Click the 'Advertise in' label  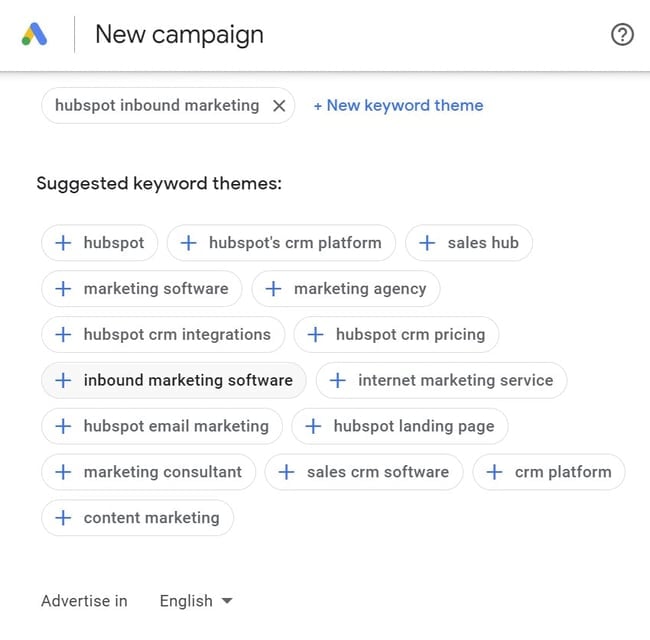85,601
